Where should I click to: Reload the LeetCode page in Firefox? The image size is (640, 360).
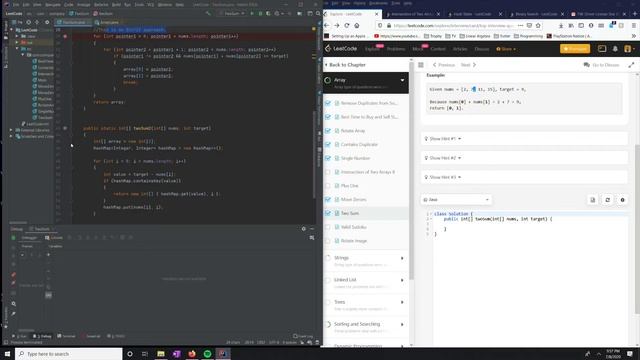point(347,25)
